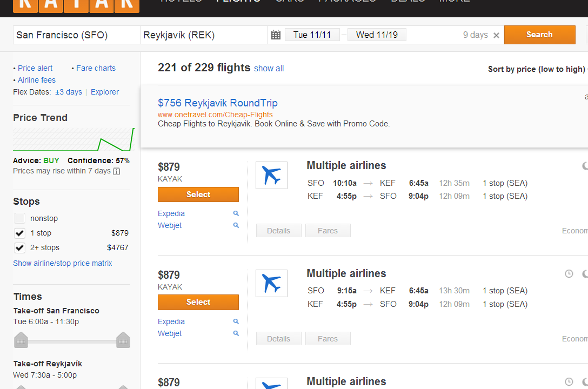Click the left San Francisco take-off slider handle
588x389 pixels.
pos(21,340)
